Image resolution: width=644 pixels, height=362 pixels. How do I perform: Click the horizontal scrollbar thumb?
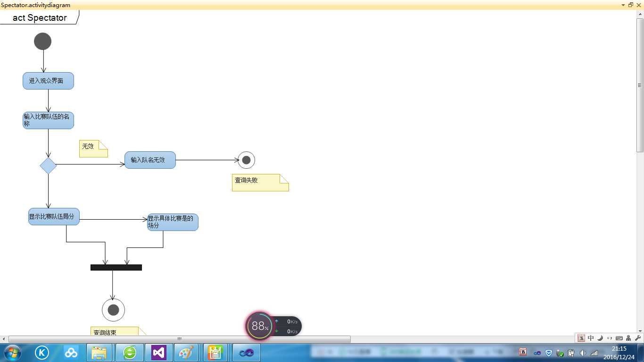[180, 339]
